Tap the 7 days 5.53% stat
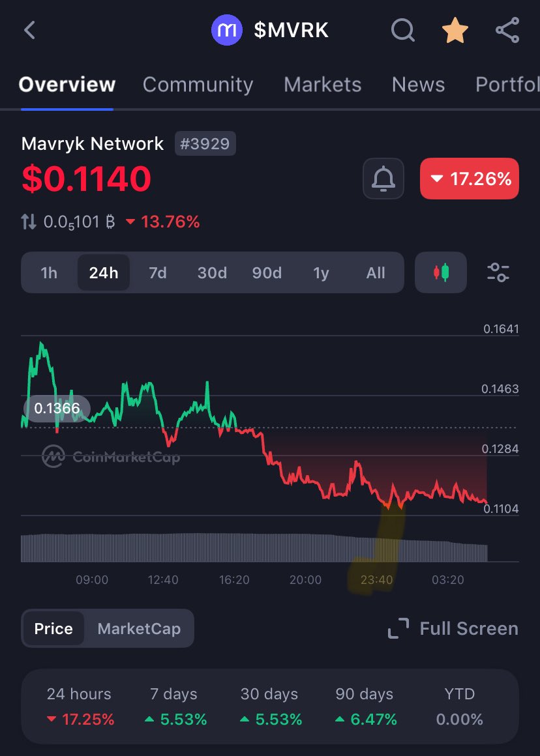540x756 pixels. tap(175, 706)
